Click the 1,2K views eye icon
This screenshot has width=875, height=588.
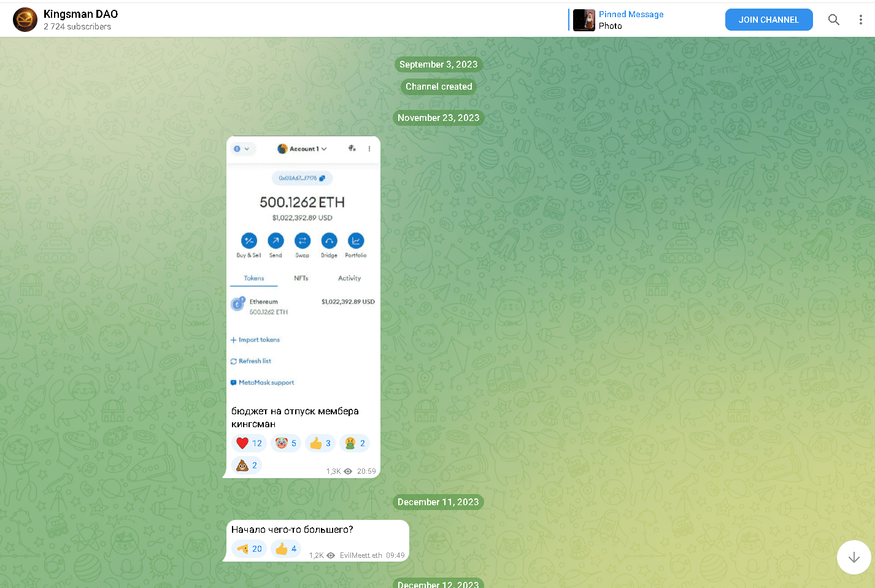coord(331,555)
